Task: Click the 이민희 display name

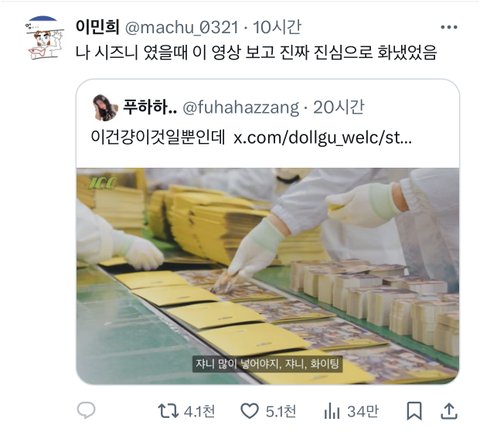Action: tap(97, 27)
